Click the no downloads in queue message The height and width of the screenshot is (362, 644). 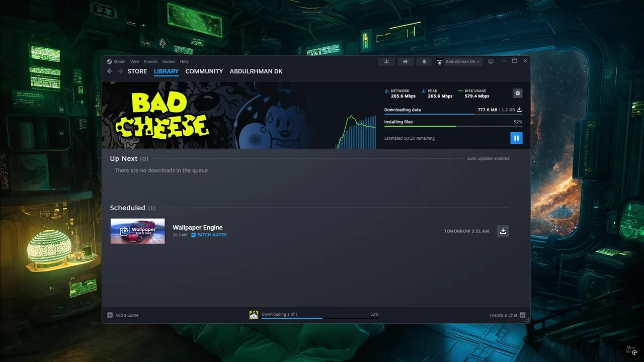pyautogui.click(x=161, y=170)
